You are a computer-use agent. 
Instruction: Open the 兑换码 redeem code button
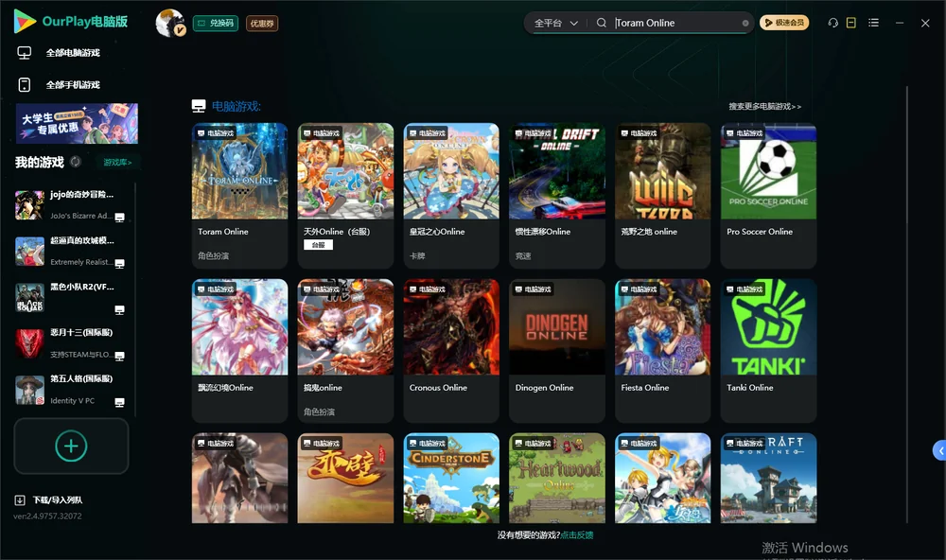(x=216, y=23)
